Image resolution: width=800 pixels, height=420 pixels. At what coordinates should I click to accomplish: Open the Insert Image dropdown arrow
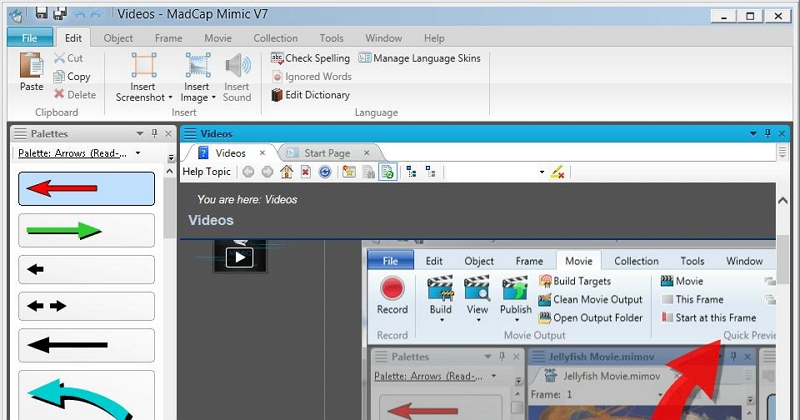pos(213,97)
